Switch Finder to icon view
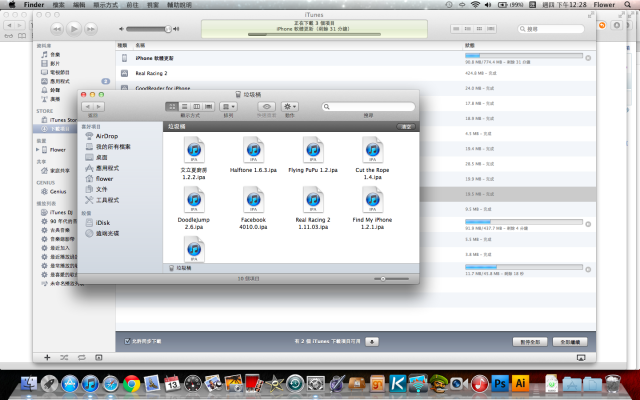The height and width of the screenshot is (400, 640). [172, 107]
